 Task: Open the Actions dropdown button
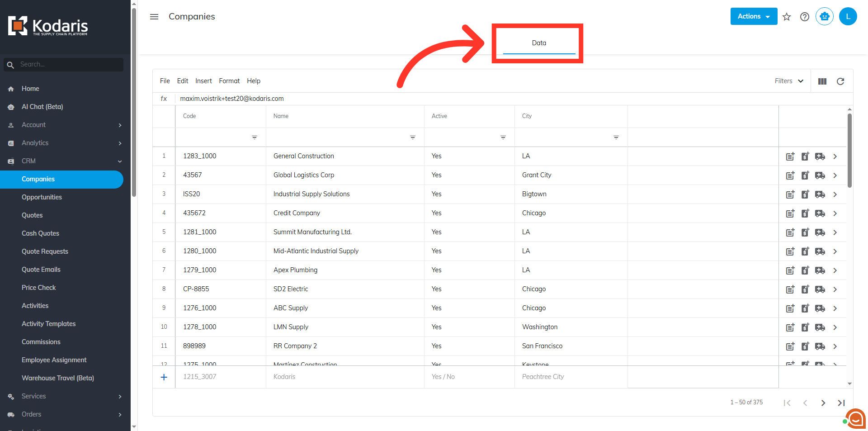click(754, 16)
